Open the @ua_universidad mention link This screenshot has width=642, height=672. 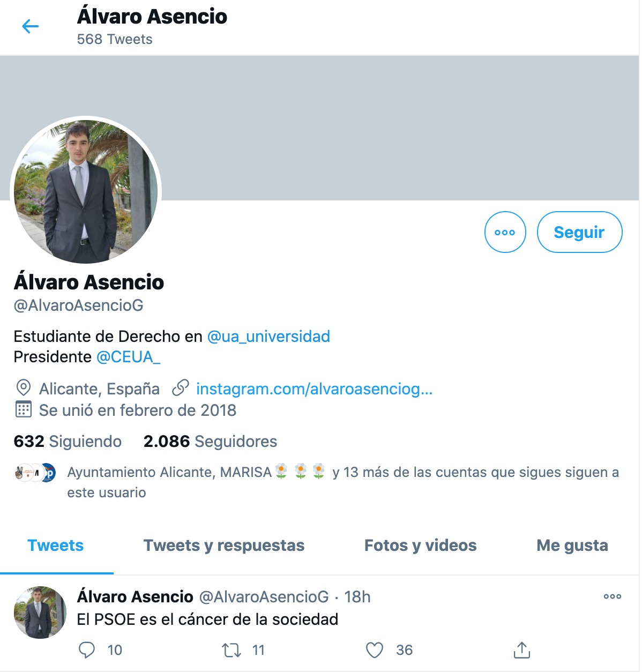point(268,337)
